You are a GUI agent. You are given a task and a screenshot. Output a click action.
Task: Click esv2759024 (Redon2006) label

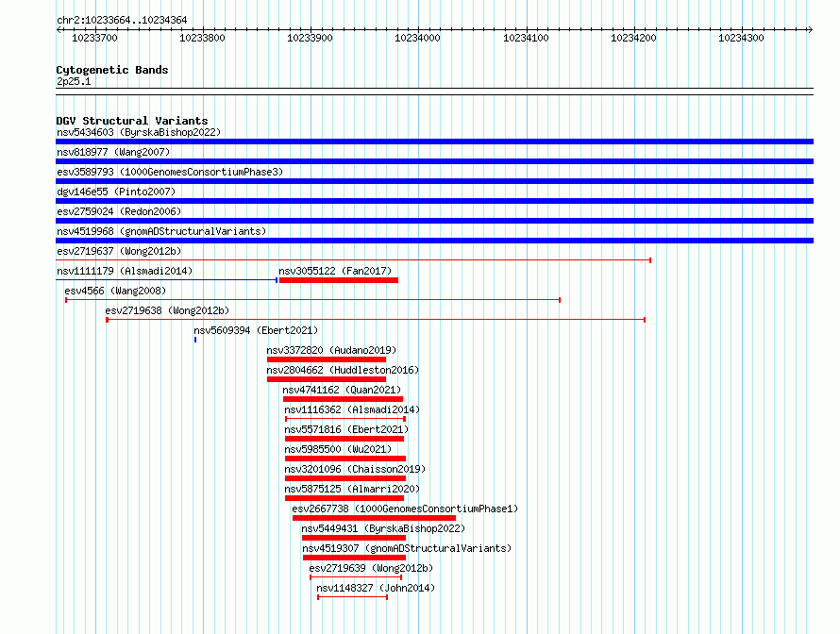click(x=119, y=211)
